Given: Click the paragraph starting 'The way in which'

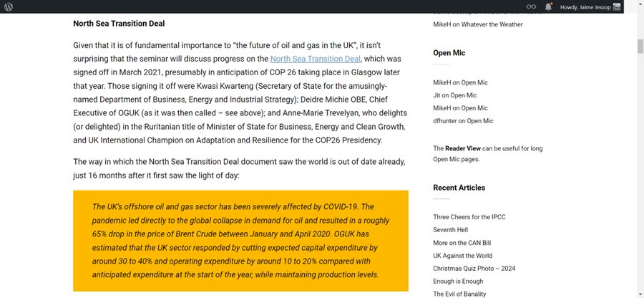Looking at the screenshot, I should tap(239, 168).
